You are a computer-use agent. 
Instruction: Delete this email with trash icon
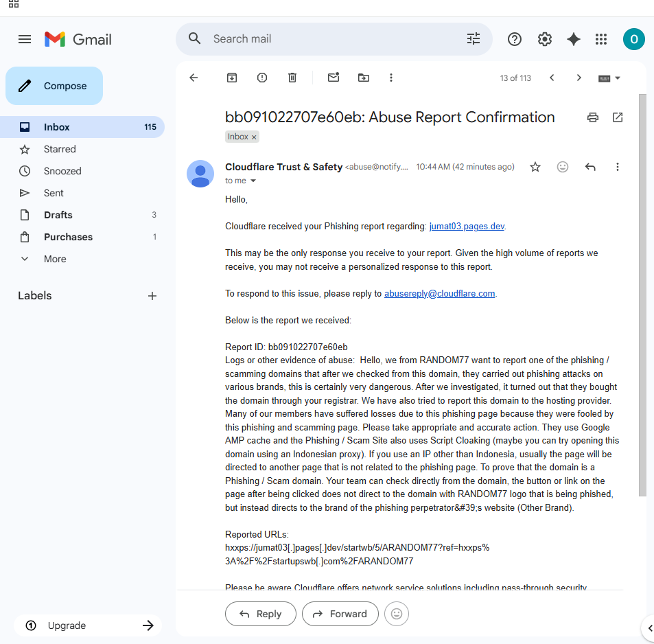click(292, 78)
